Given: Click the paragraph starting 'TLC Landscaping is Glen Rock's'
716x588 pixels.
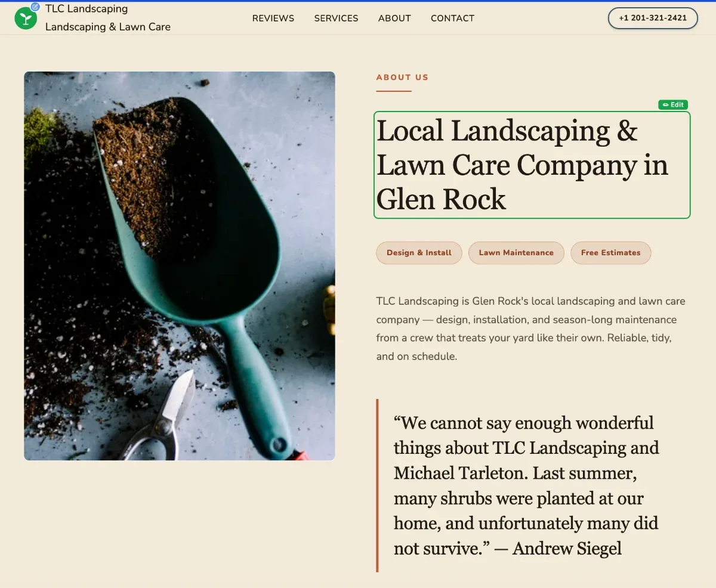Looking at the screenshot, I should pos(531,329).
